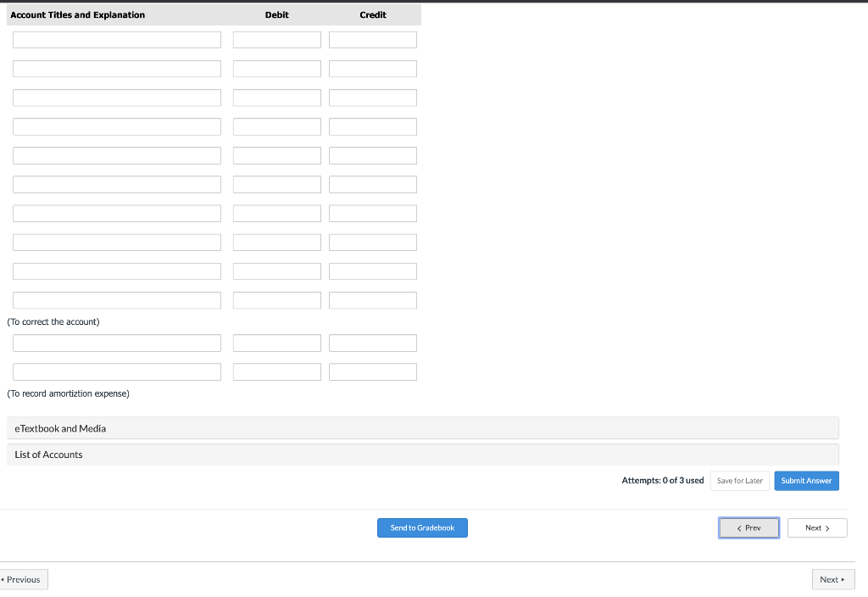Select fifth row Account Titles field
The width and height of the screenshot is (868, 597).
point(117,156)
